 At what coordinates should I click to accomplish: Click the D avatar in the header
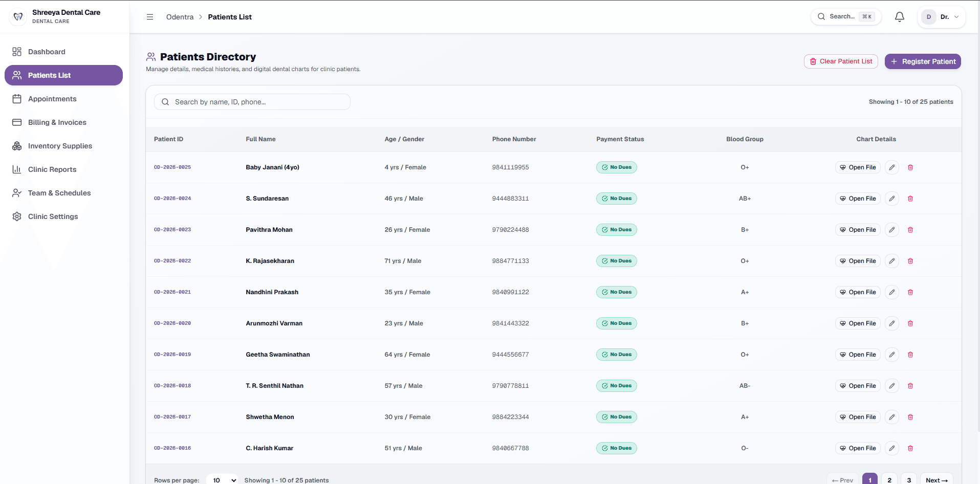click(x=928, y=17)
